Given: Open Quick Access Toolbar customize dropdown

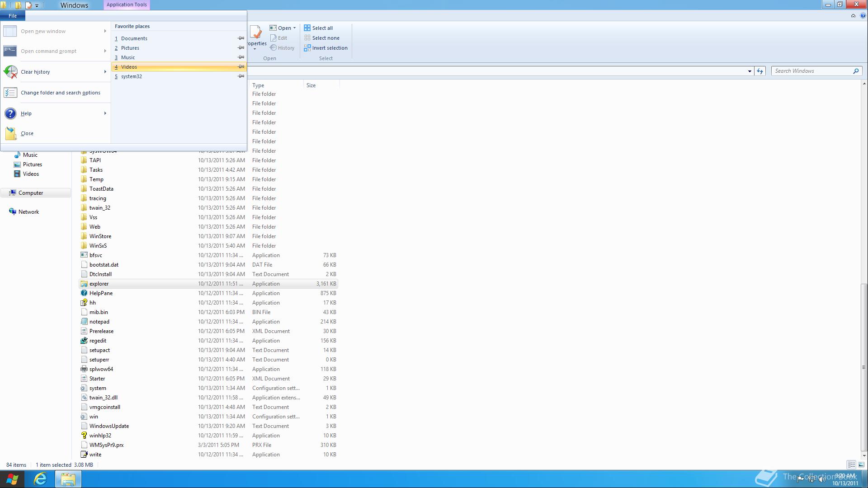Looking at the screenshot, I should point(37,5).
